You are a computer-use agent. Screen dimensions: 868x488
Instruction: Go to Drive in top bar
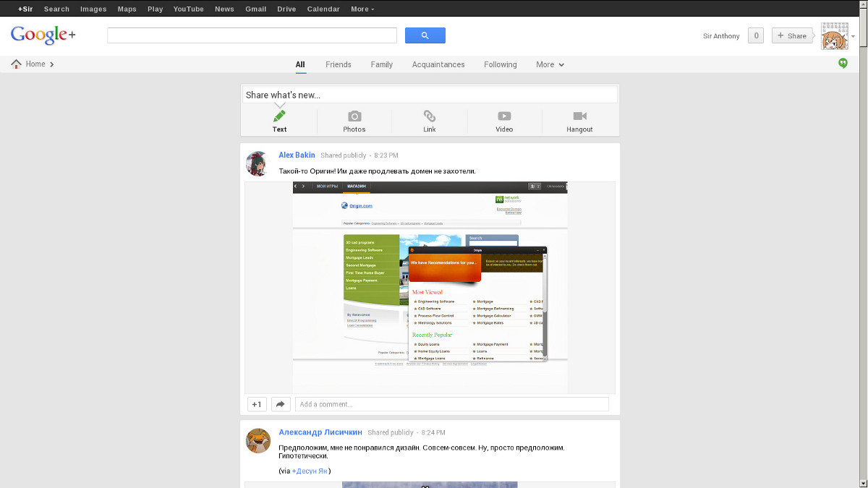(x=286, y=9)
